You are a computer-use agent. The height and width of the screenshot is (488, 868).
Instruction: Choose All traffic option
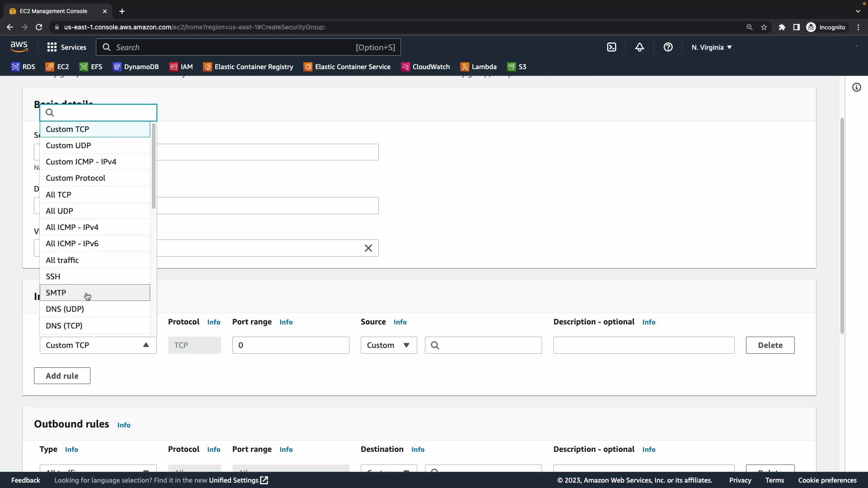tap(62, 260)
